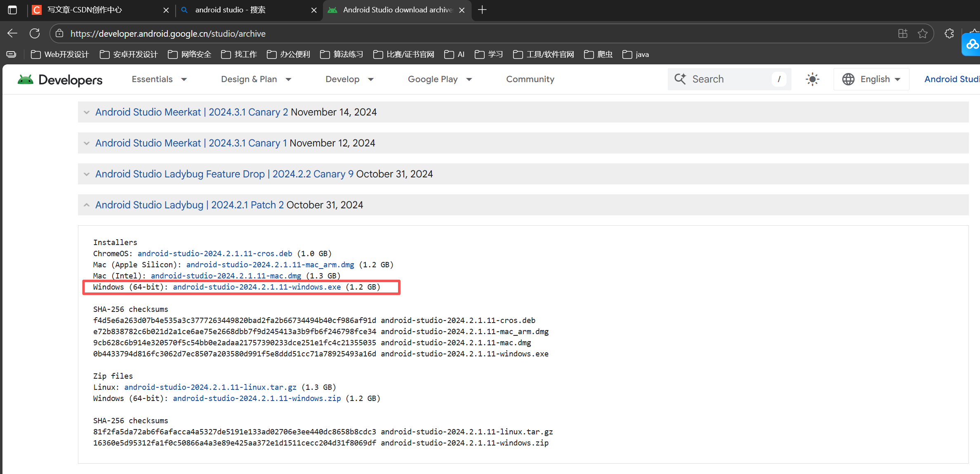Click the Installers heading text
Viewport: 980px width, 474px height.
pyautogui.click(x=115, y=242)
